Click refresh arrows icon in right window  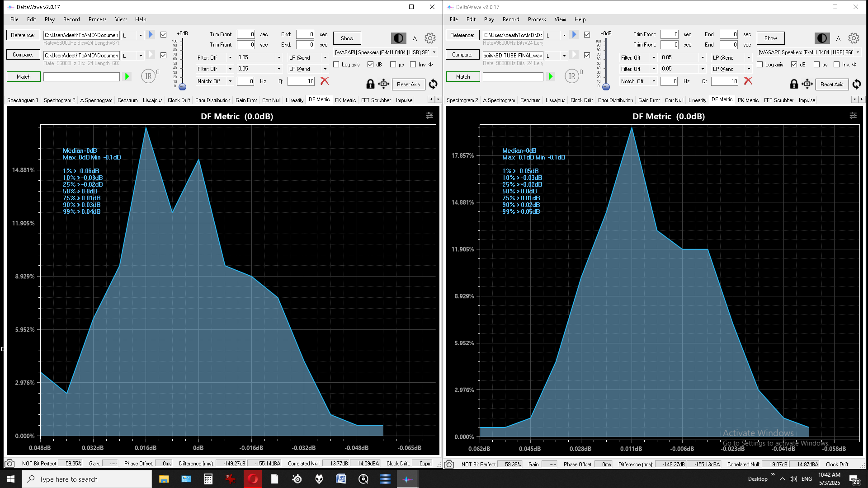857,84
